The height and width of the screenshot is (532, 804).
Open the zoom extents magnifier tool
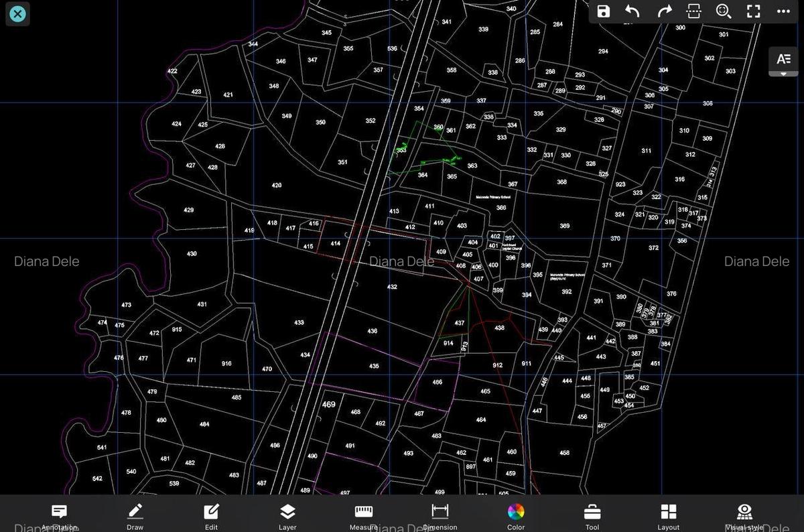tap(723, 11)
